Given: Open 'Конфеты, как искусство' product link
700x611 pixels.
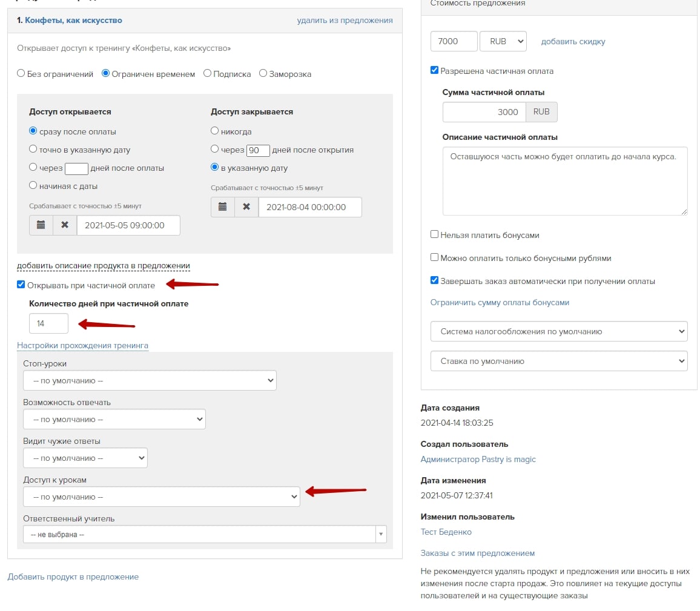Looking at the screenshot, I should pos(73,20).
